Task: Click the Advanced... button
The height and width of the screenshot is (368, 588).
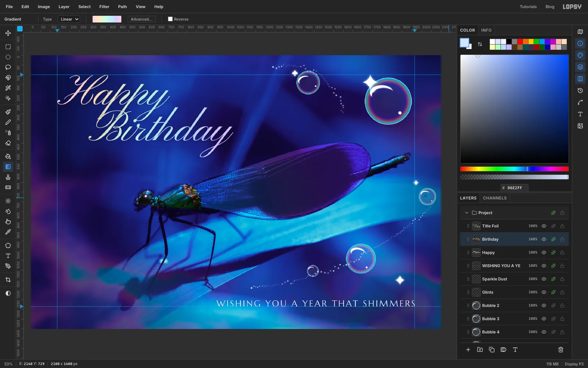Action: (x=141, y=19)
